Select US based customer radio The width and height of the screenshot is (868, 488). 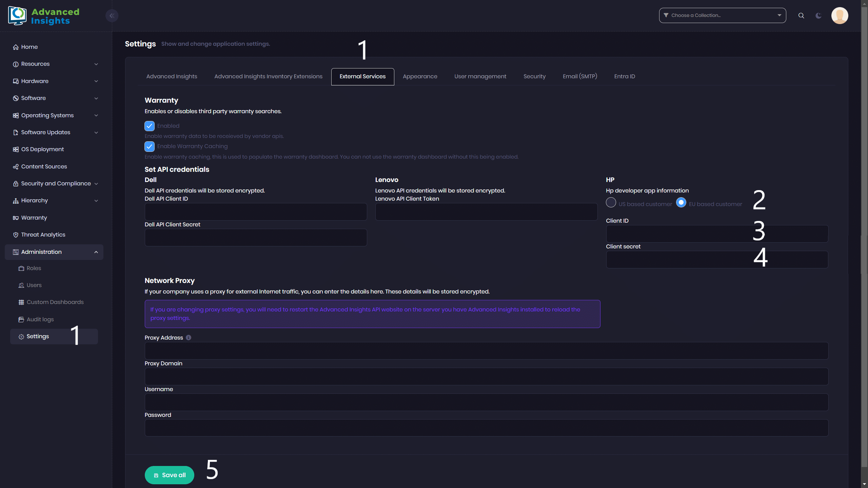[x=611, y=203]
